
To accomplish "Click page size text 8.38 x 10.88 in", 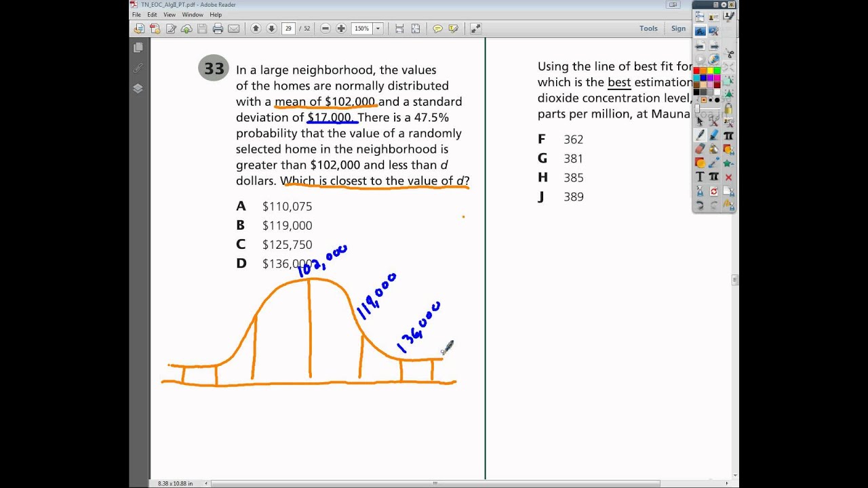I will (x=175, y=483).
